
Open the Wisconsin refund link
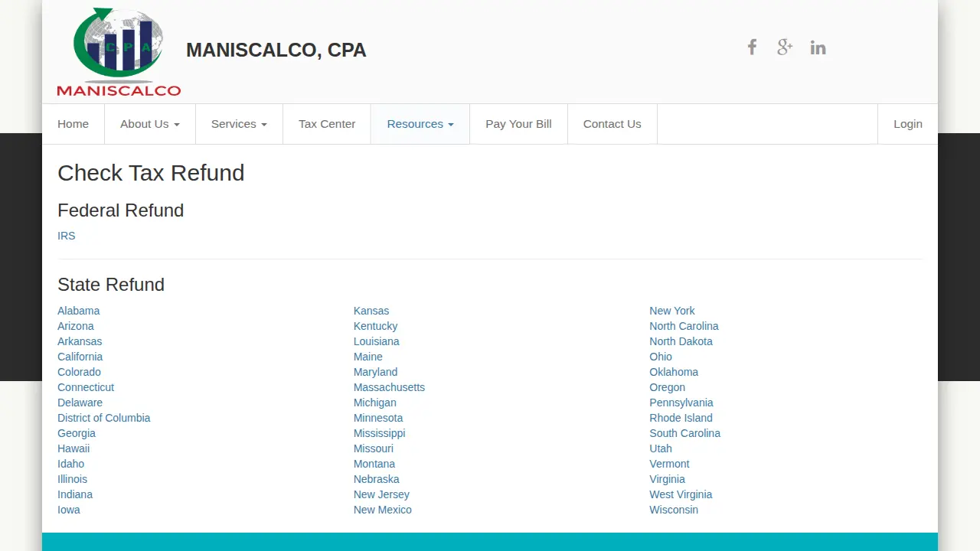point(674,510)
